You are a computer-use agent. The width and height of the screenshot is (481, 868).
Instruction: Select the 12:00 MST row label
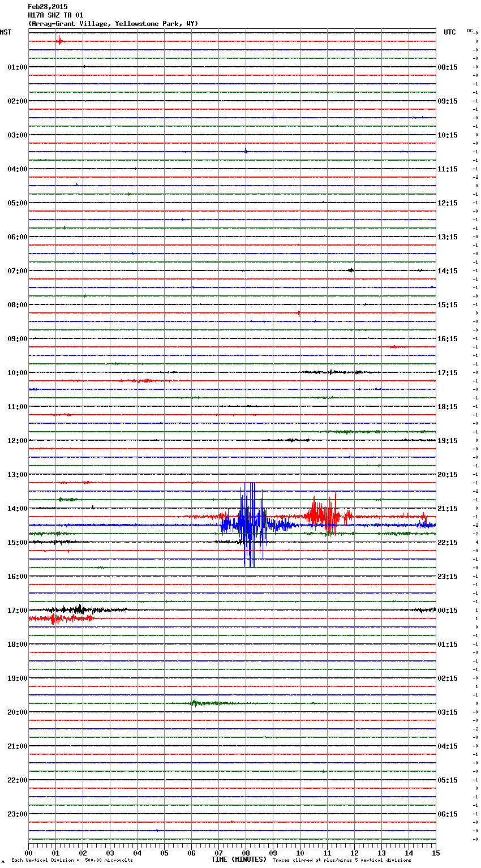click(18, 441)
